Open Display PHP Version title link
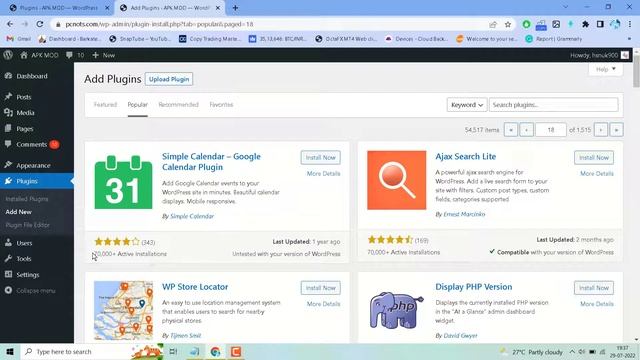 pos(473,287)
